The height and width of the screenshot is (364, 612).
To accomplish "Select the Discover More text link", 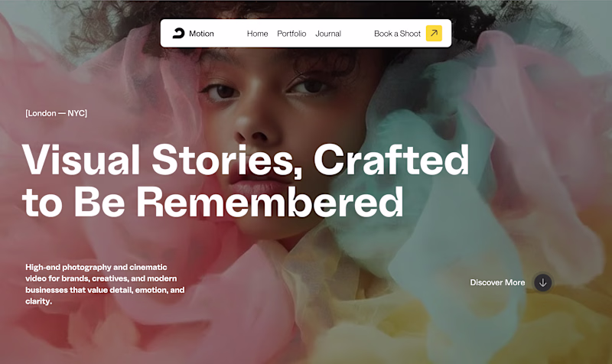I will [497, 282].
